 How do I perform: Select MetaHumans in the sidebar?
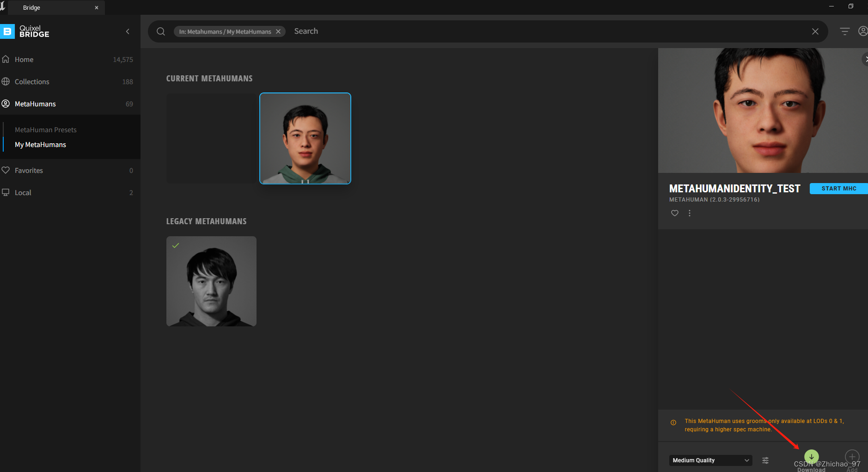coord(70,104)
